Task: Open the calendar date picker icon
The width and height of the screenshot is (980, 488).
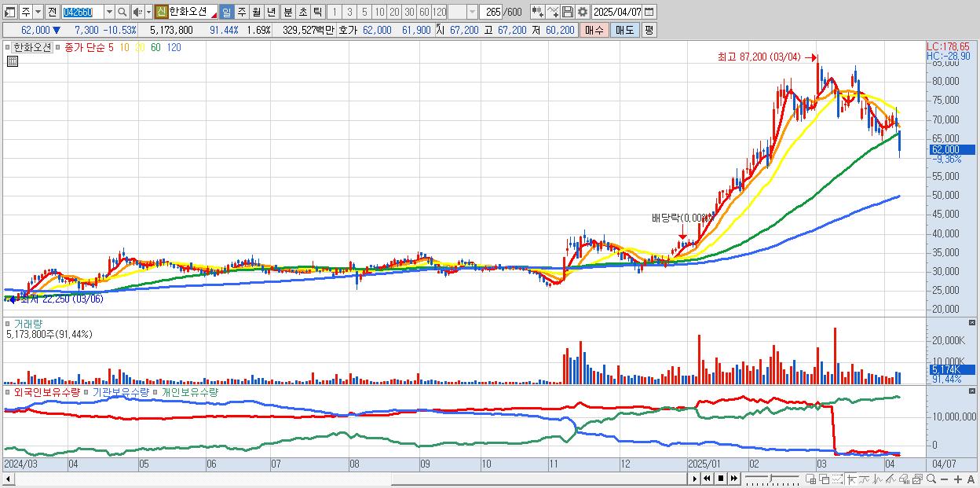Action: pyautogui.click(x=649, y=12)
